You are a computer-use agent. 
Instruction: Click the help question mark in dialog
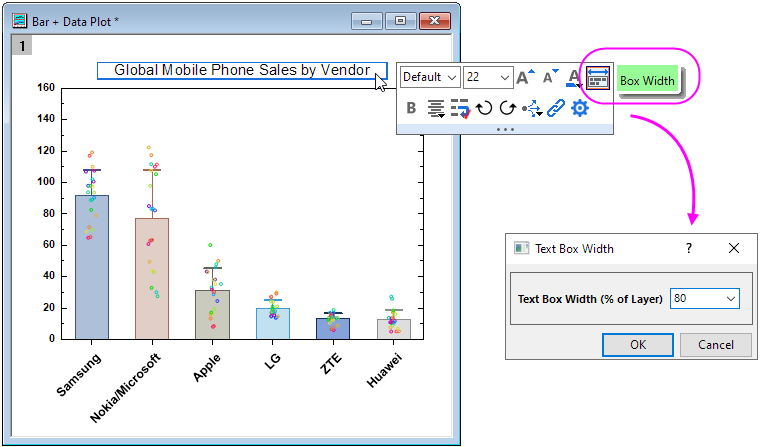(688, 248)
